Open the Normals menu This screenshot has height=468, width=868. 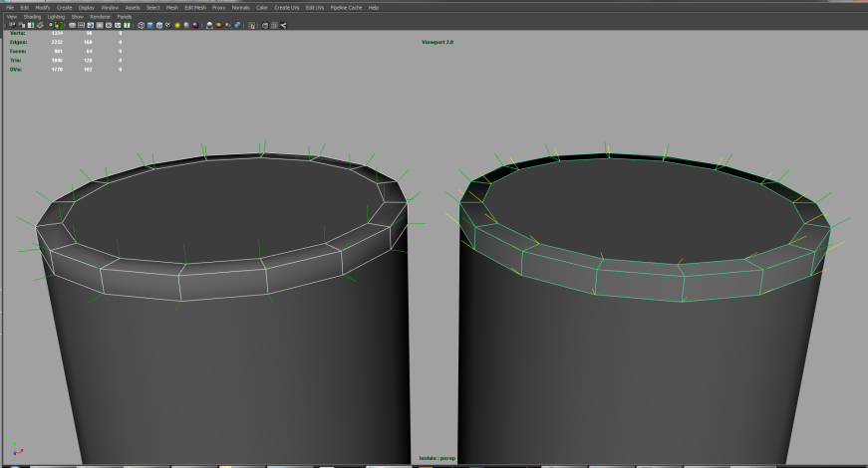241,7
